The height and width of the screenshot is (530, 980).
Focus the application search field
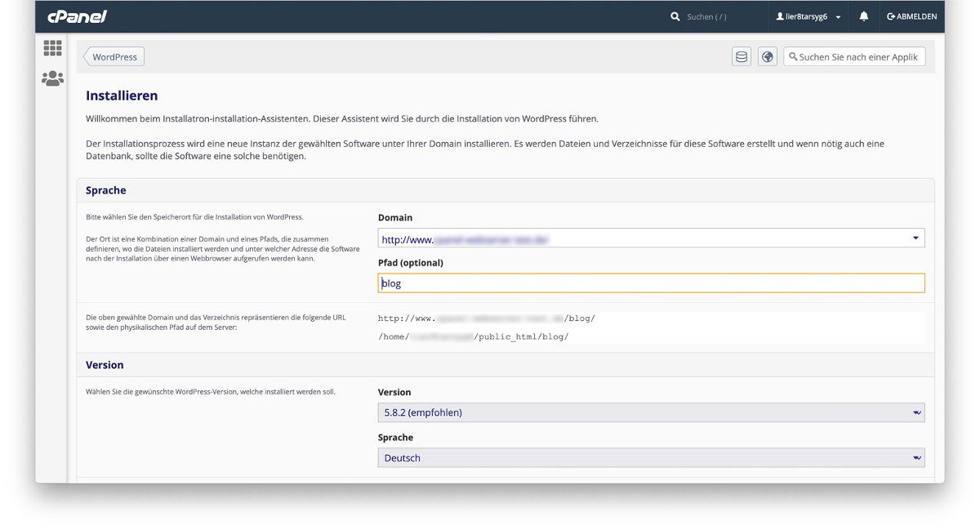tap(854, 57)
